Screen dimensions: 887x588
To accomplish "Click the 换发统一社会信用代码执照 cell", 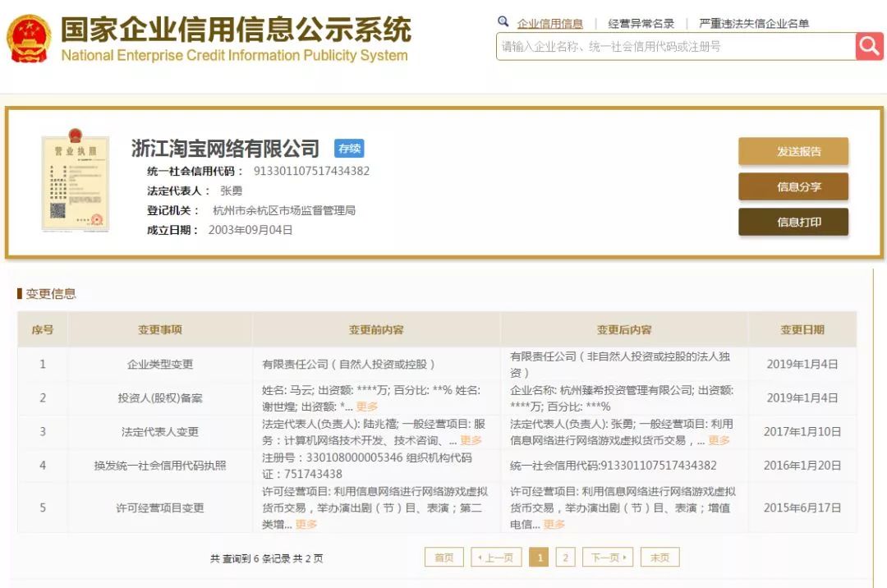I will [160, 466].
